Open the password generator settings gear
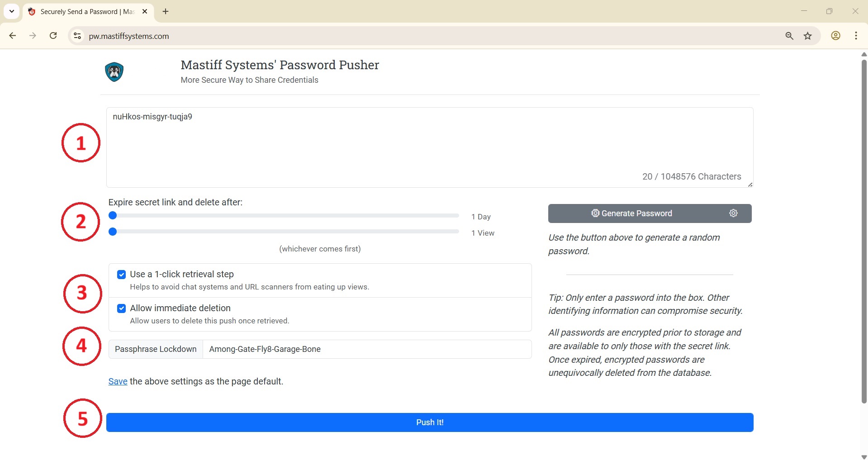The image size is (868, 460). [x=733, y=213]
